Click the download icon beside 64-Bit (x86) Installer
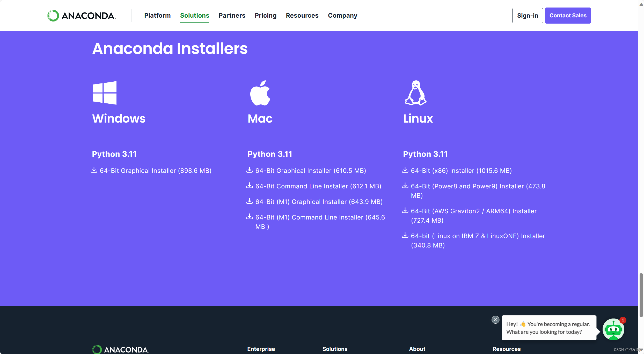Viewport: 644px width, 354px height. click(405, 170)
